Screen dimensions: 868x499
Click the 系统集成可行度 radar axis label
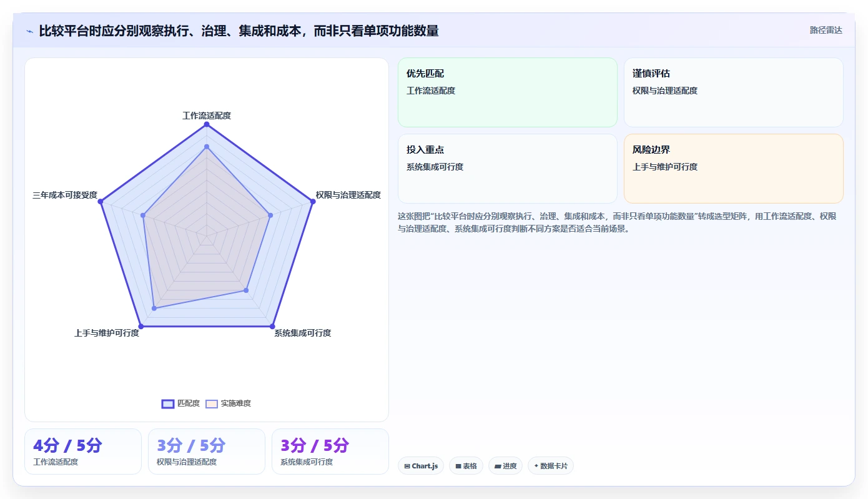point(303,333)
